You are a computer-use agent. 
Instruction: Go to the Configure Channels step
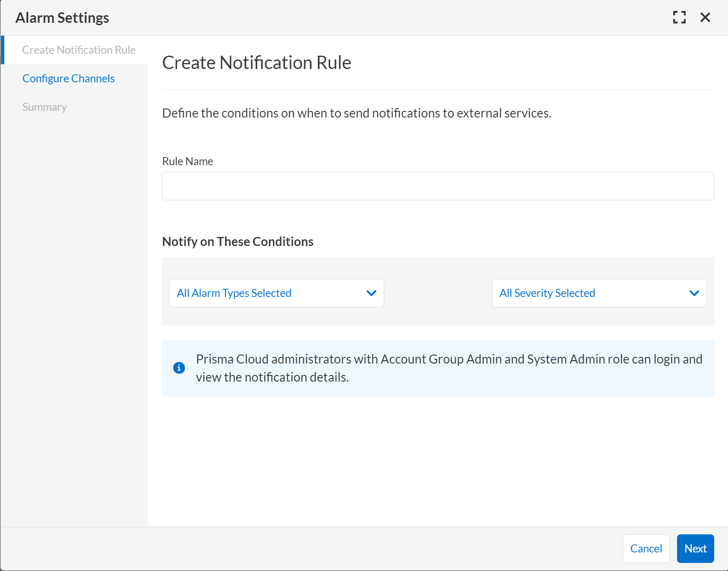point(69,79)
